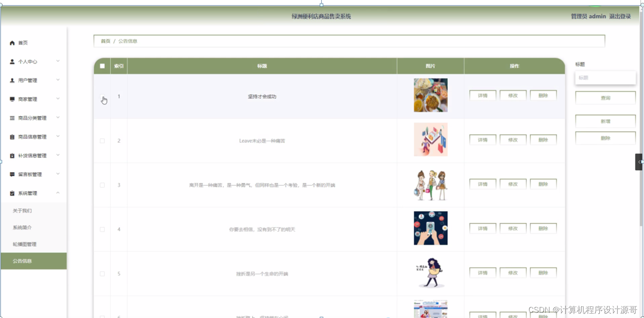Expand 用户管理 with its chevron
Screen dimensions: 644x318
58,80
